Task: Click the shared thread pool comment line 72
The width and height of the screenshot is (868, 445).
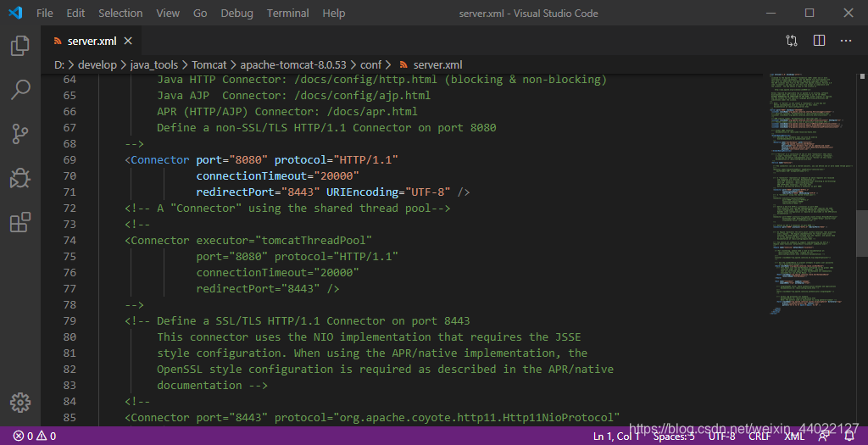Action: 287,209
